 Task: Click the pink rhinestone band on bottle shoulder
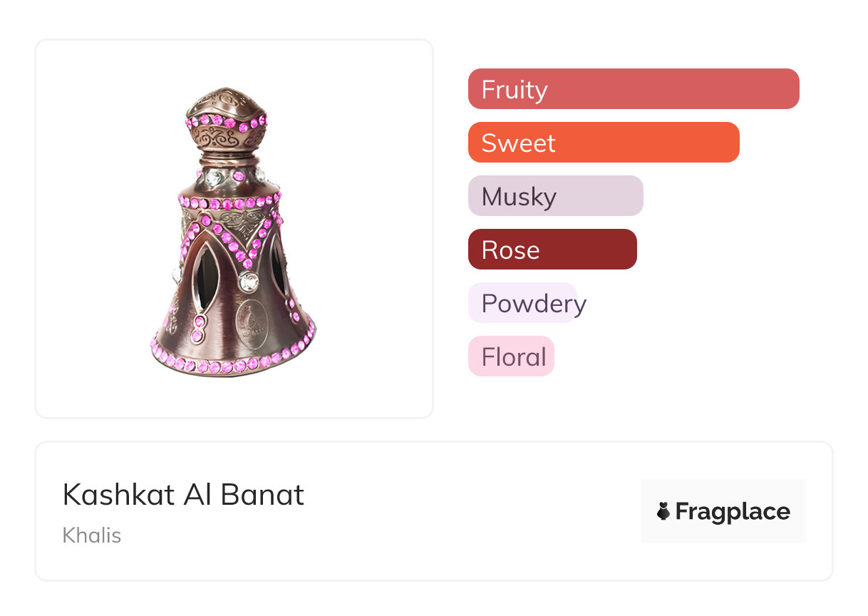228,203
